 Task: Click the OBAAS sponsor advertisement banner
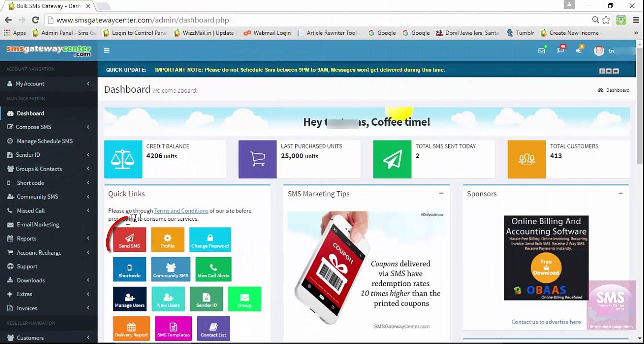[546, 258]
